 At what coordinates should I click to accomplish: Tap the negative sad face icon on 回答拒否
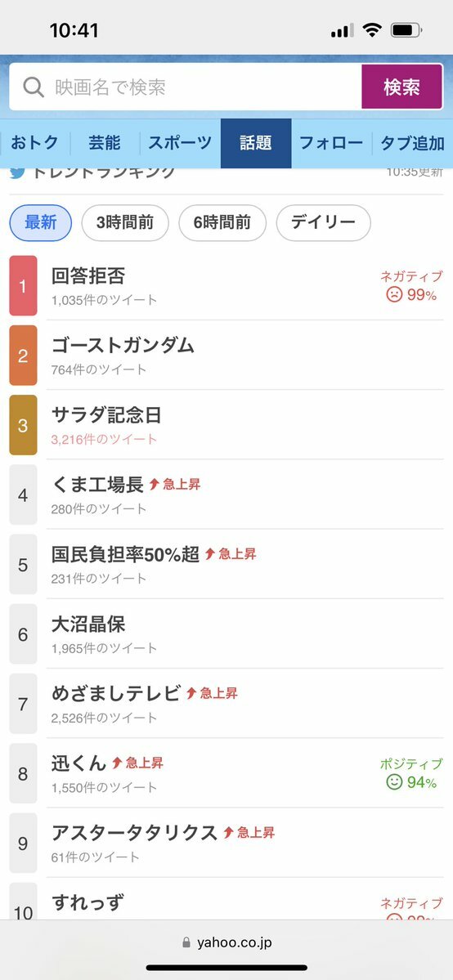[x=394, y=294]
